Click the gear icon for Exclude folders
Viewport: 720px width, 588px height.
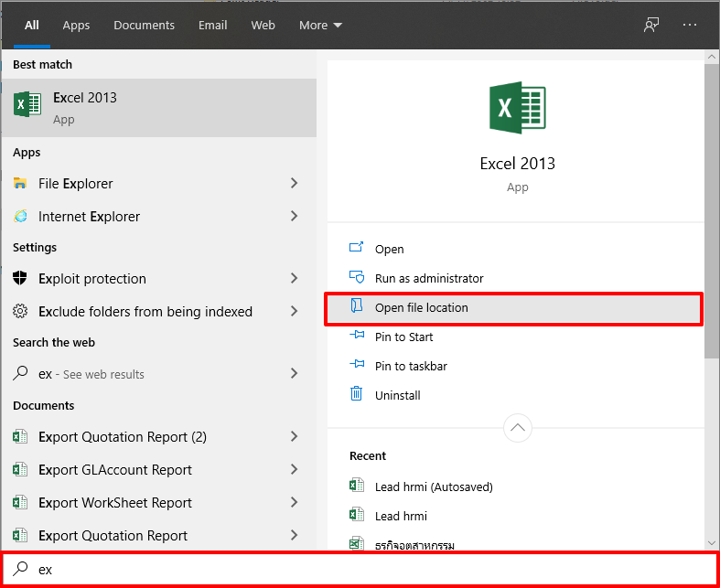(20, 311)
